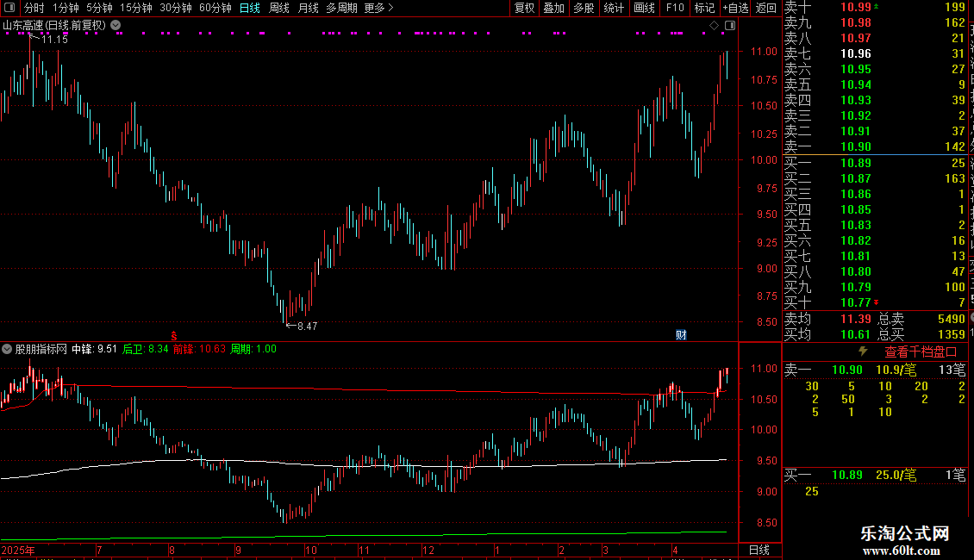Expand the 更多 periods menu
The height and width of the screenshot is (560, 974).
(378, 8)
